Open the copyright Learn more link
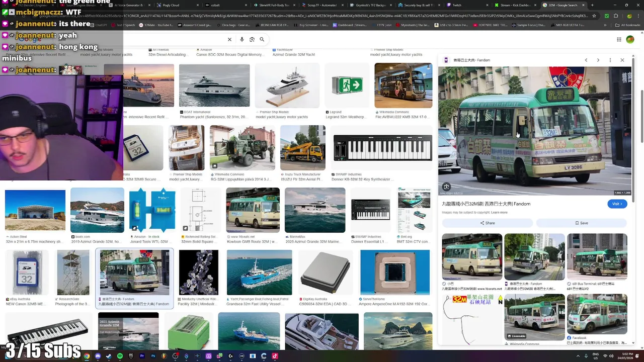The image size is (644, 362). coord(499,212)
